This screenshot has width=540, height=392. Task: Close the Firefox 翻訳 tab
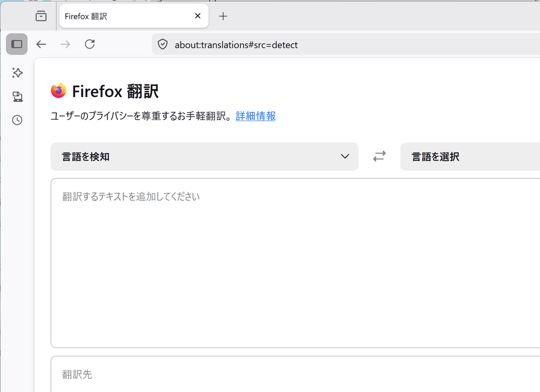198,16
